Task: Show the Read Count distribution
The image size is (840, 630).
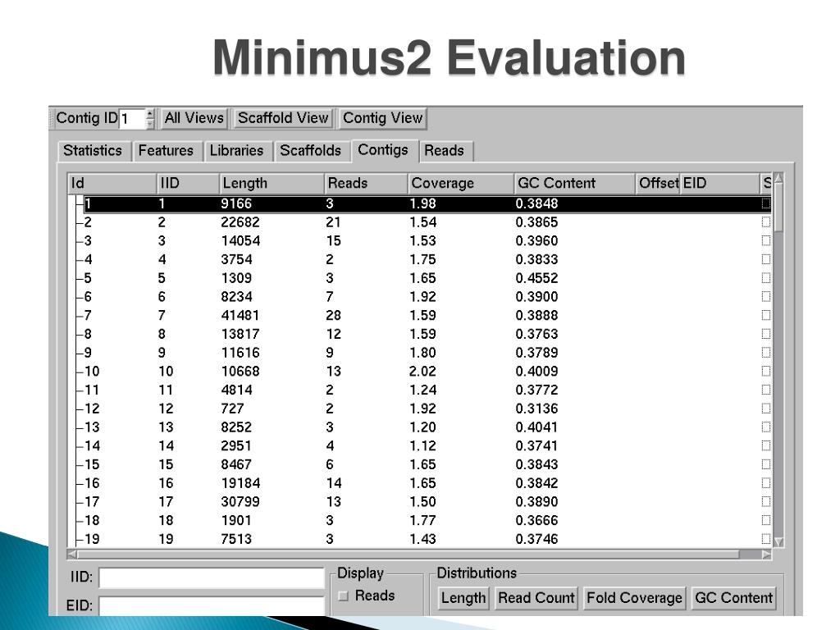Action: click(536, 598)
